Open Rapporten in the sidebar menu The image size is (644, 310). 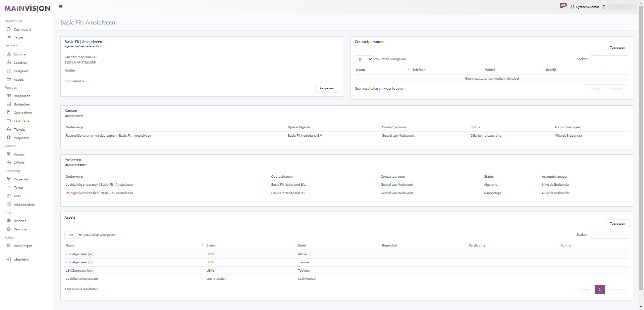22,96
